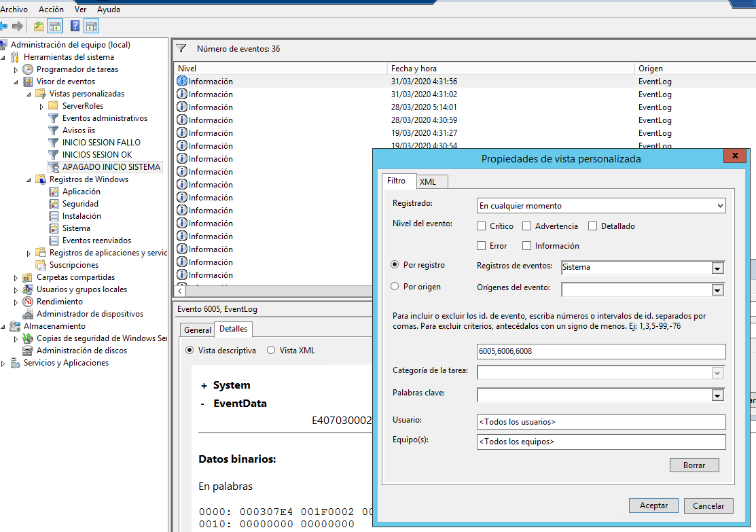Viewport: 756px width, 532px height.
Task: Click the Cancelar button
Action: 708,506
